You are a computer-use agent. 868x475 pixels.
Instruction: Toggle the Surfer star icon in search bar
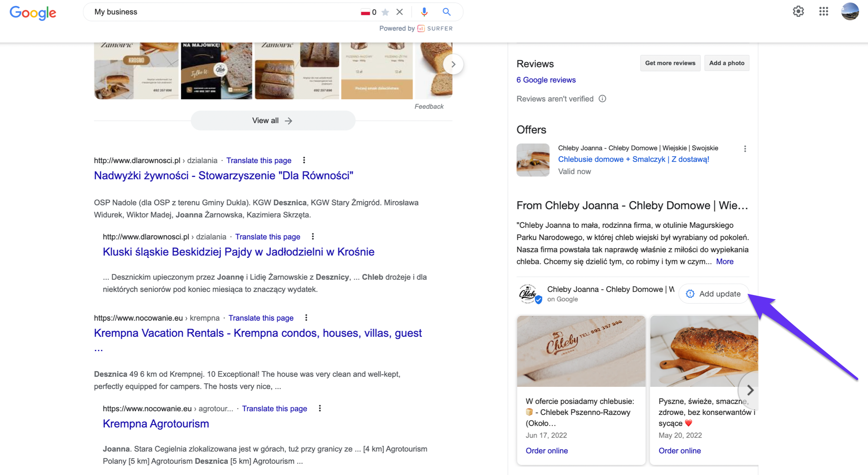[x=385, y=12]
